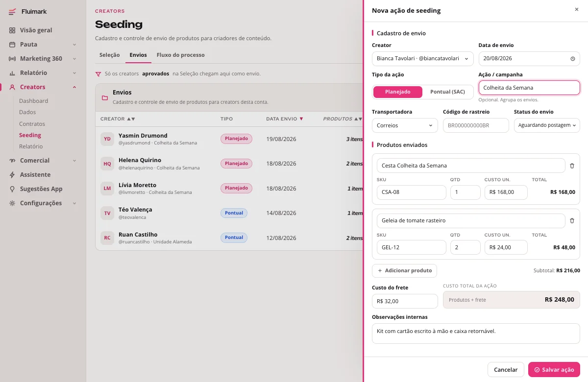Image resolution: width=588 pixels, height=382 pixels.
Task: Click the Salvar ação button
Action: pyautogui.click(x=554, y=370)
